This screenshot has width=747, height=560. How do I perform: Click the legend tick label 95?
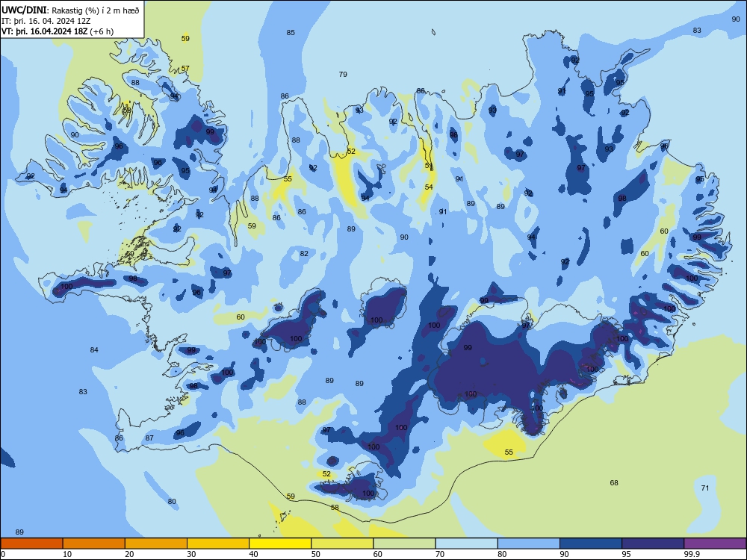[626, 554]
